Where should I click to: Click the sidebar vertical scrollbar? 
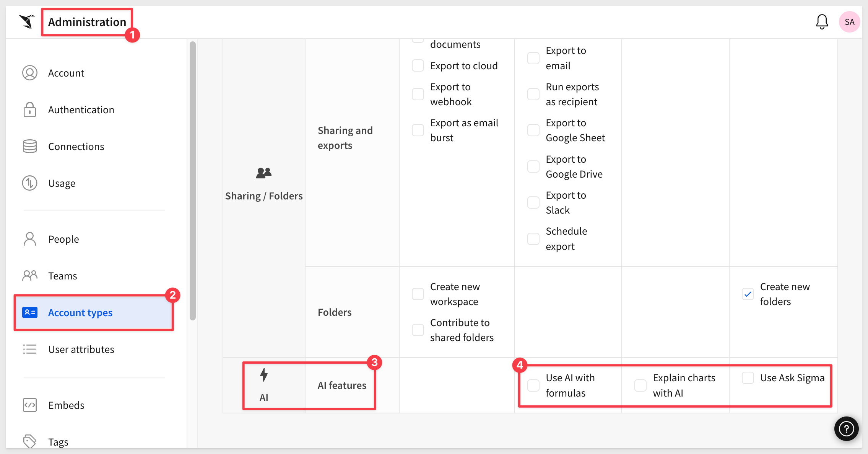point(193,180)
